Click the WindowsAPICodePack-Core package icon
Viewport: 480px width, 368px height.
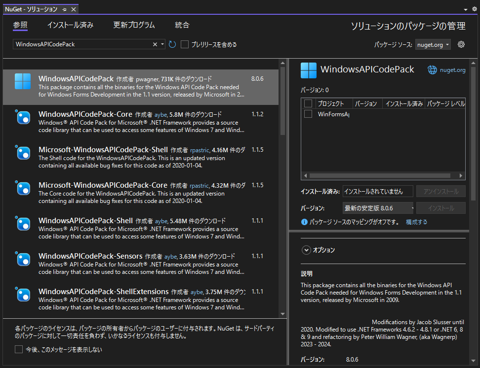click(23, 117)
